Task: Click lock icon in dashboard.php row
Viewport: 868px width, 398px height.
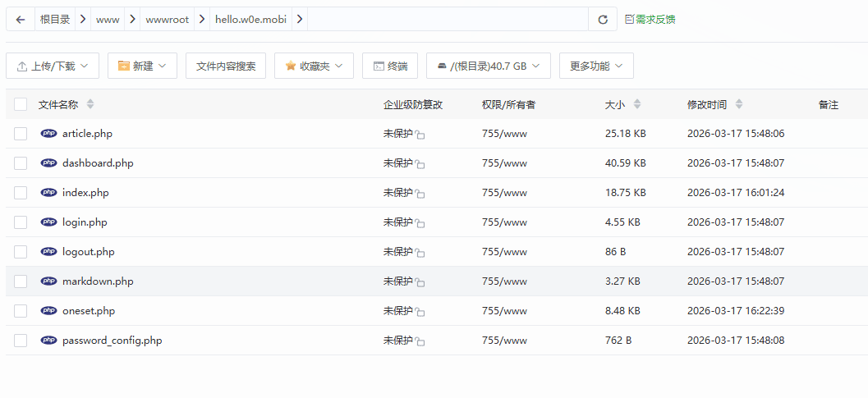Action: (x=420, y=164)
